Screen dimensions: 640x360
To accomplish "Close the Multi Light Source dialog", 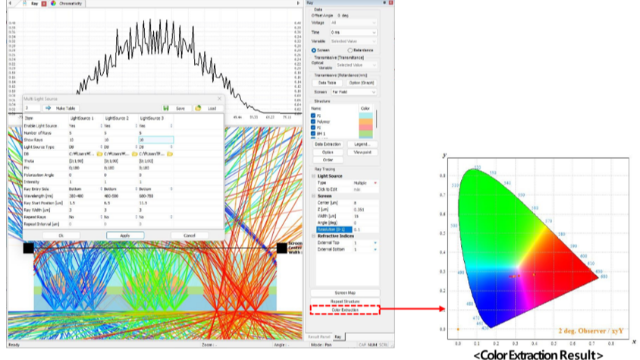I will [219, 99].
